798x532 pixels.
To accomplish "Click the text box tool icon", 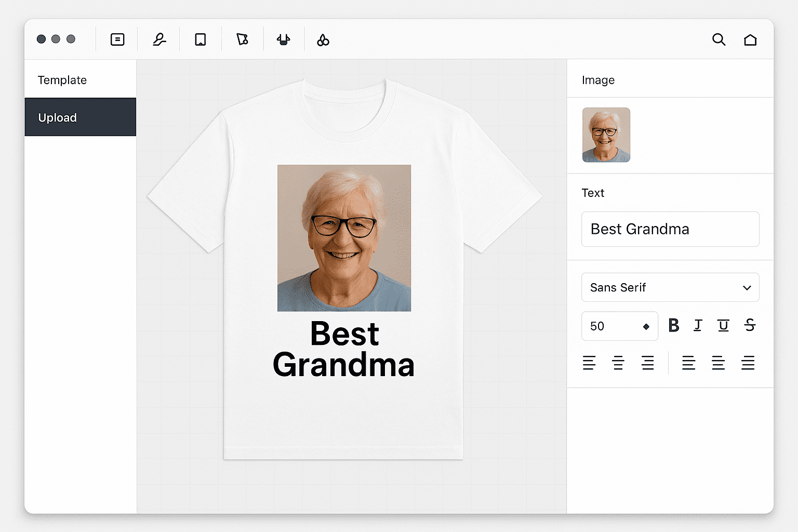I will click(117, 39).
